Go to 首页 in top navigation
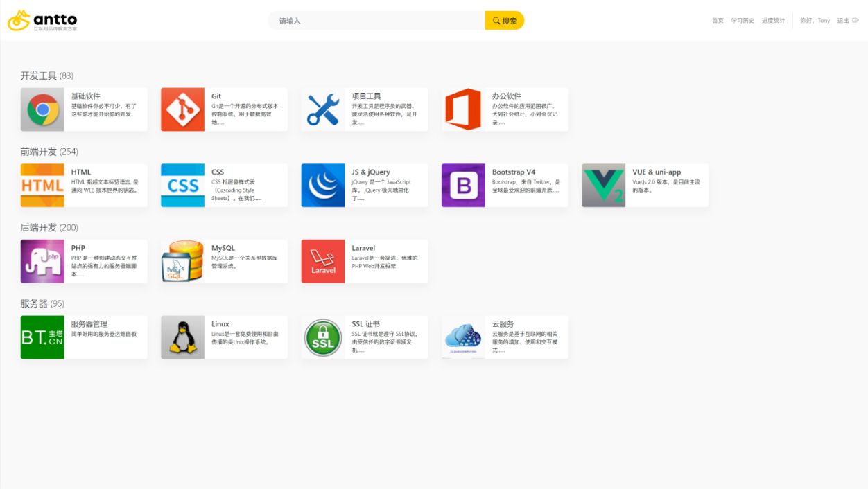This screenshot has width=868, height=489. tap(718, 21)
